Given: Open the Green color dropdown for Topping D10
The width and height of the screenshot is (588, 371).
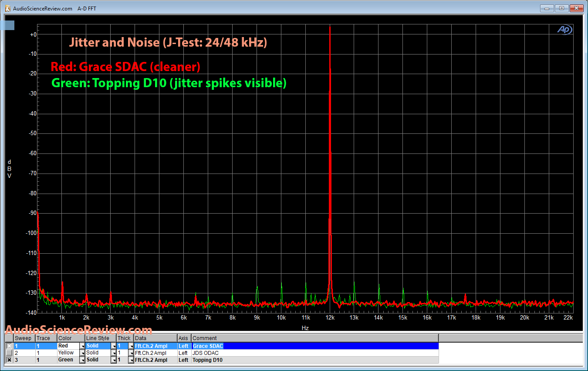Looking at the screenshot, I should pos(82,360).
